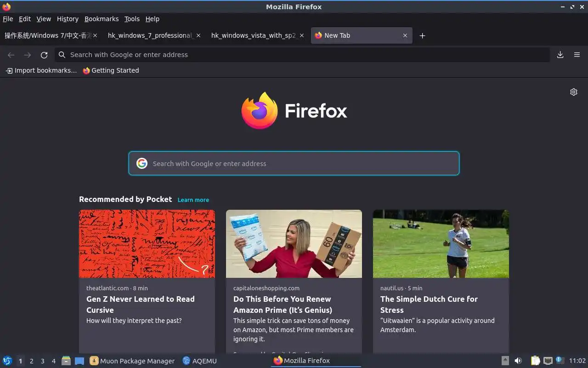
Task: Click headline Gen Z Never Learned to Read Cursive
Action: point(141,305)
